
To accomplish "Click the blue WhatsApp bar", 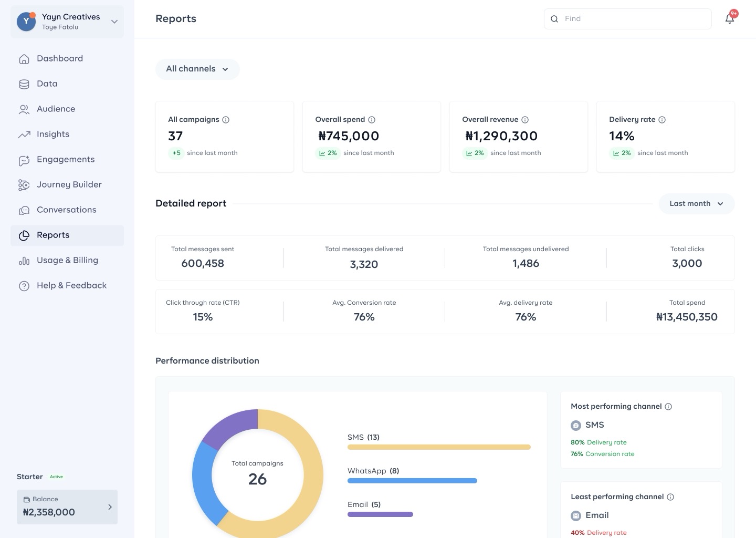I will (412, 481).
